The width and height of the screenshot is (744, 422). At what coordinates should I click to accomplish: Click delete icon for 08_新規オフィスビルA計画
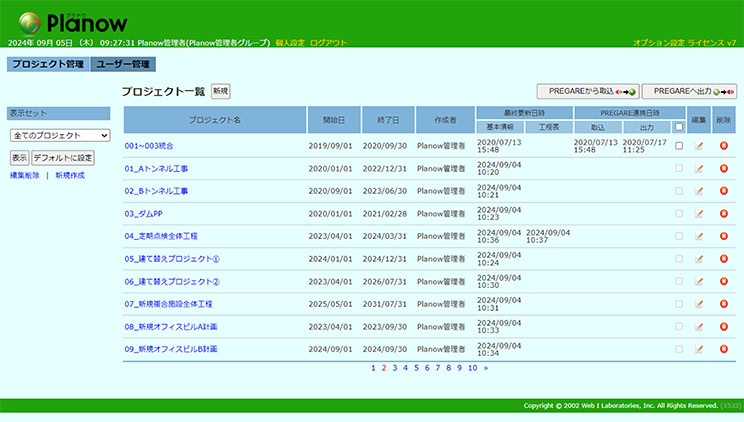pyautogui.click(x=723, y=327)
